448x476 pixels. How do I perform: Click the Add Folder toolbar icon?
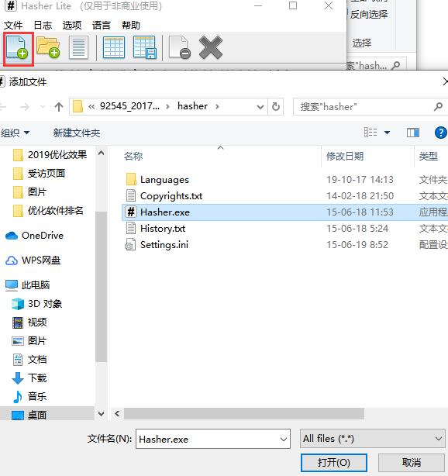coord(48,47)
